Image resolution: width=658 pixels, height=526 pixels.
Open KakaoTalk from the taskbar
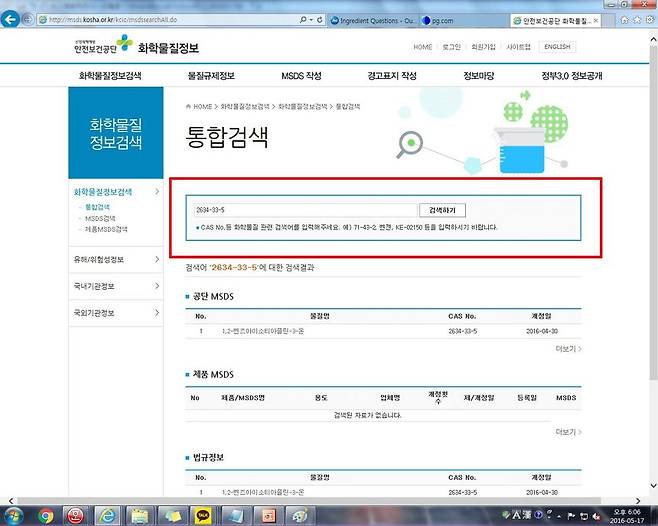click(x=203, y=515)
